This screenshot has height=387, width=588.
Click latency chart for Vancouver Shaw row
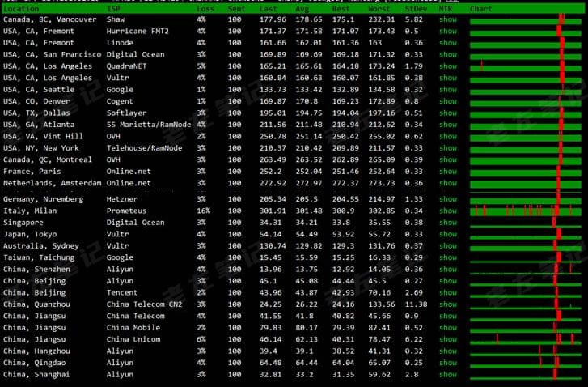pyautogui.click(x=526, y=19)
